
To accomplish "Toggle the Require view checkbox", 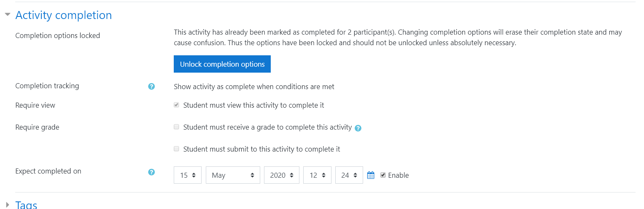I will tap(176, 105).
